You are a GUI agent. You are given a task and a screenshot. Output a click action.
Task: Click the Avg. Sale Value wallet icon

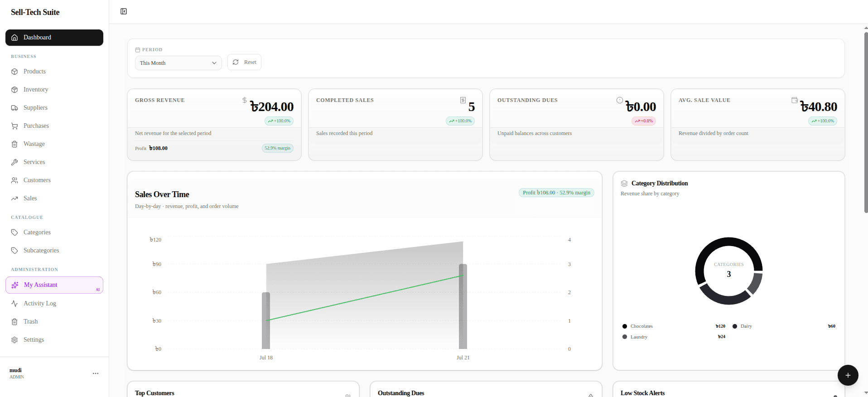point(795,100)
